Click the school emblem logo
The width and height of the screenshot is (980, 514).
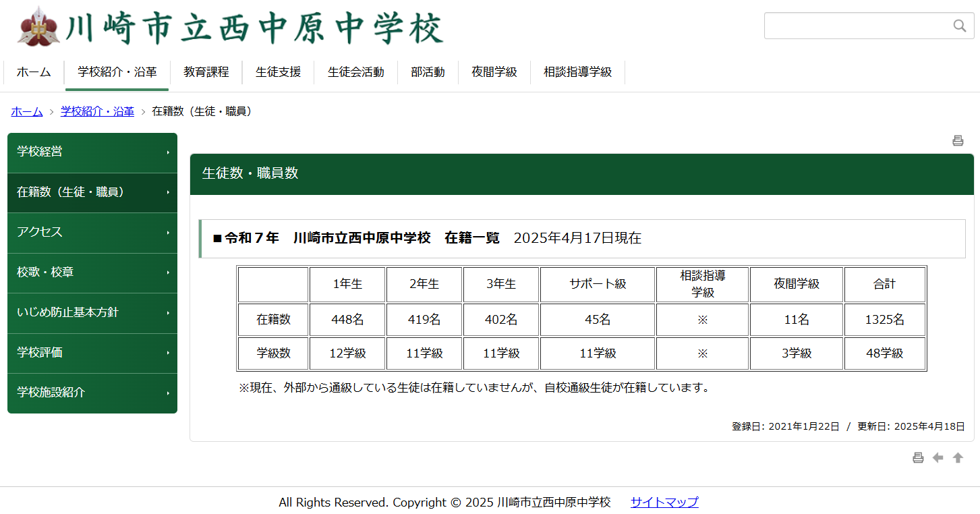[39, 28]
